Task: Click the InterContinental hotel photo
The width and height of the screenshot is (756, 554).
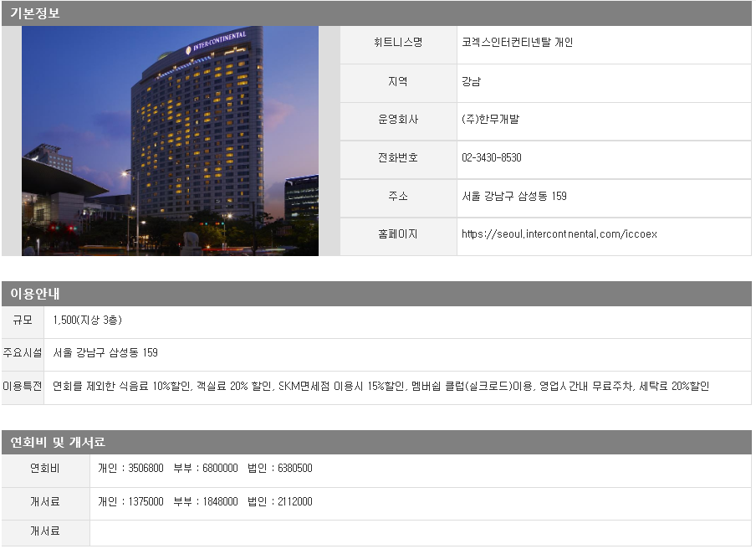Action: [x=170, y=141]
